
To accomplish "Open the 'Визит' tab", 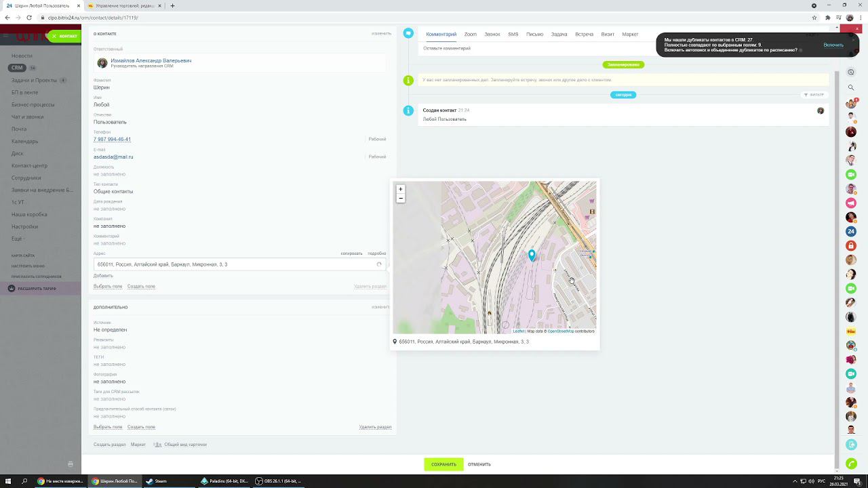I will [x=608, y=34].
